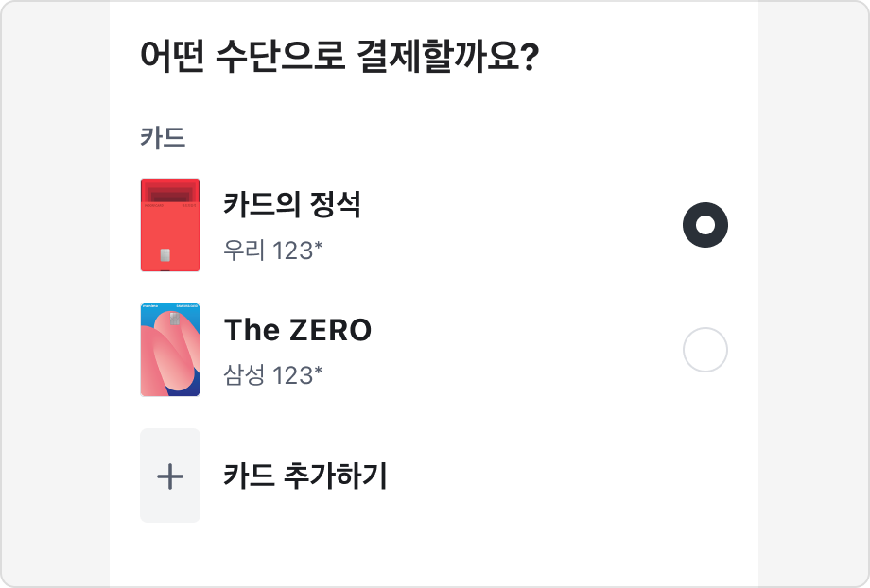
Task: Deselect the currently filled radio button
Action: tap(704, 226)
